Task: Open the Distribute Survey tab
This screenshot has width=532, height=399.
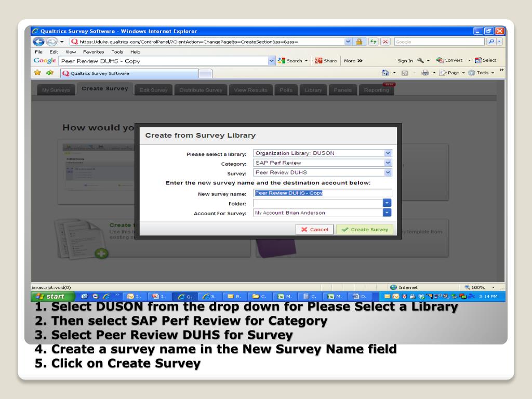Action: pos(201,90)
